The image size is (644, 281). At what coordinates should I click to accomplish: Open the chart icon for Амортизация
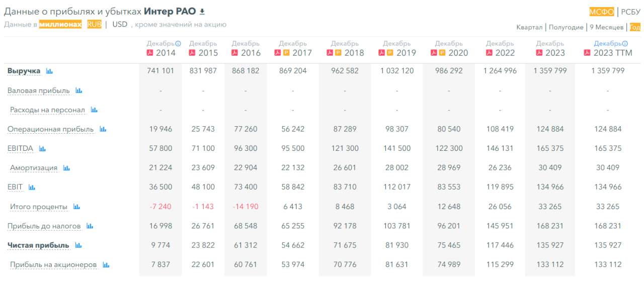[x=66, y=168]
